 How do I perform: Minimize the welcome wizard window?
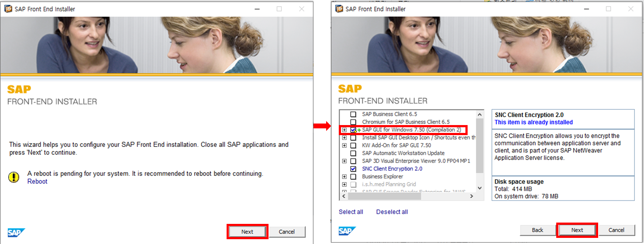tap(257, 9)
